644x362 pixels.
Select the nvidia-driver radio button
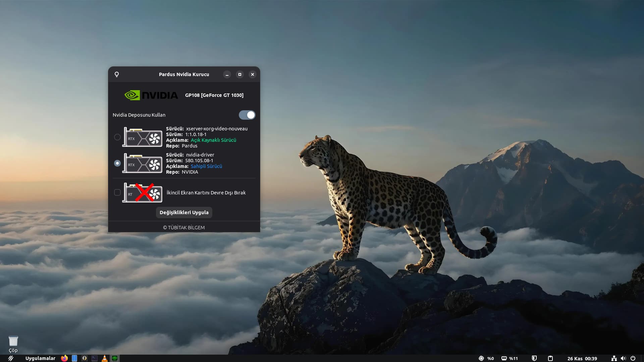pyautogui.click(x=117, y=163)
